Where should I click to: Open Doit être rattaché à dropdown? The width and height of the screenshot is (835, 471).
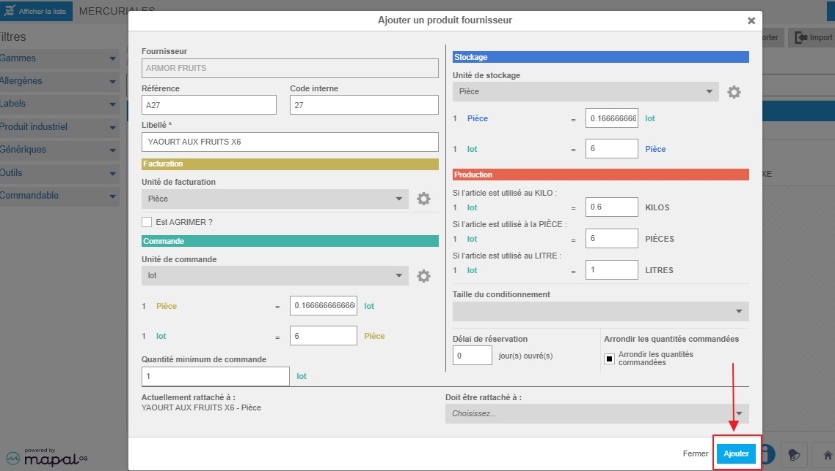(597, 413)
